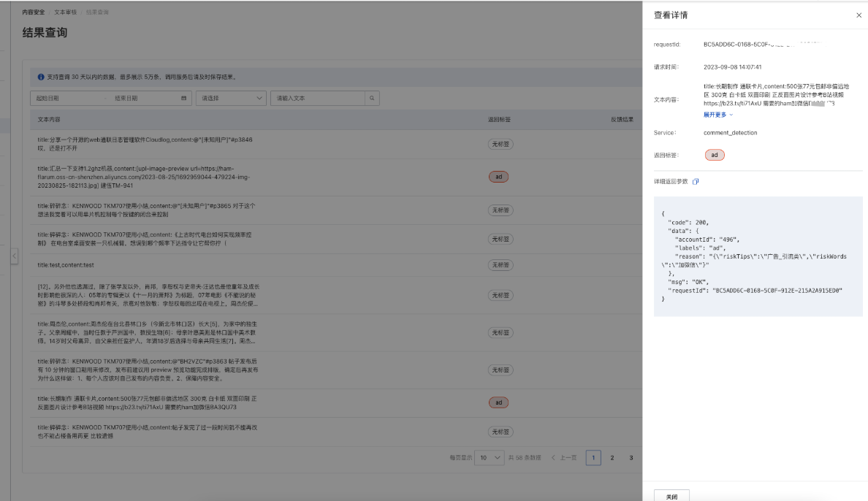The height and width of the screenshot is (501, 868).
Task: Click the ad tag in detail panel
Action: (714, 155)
